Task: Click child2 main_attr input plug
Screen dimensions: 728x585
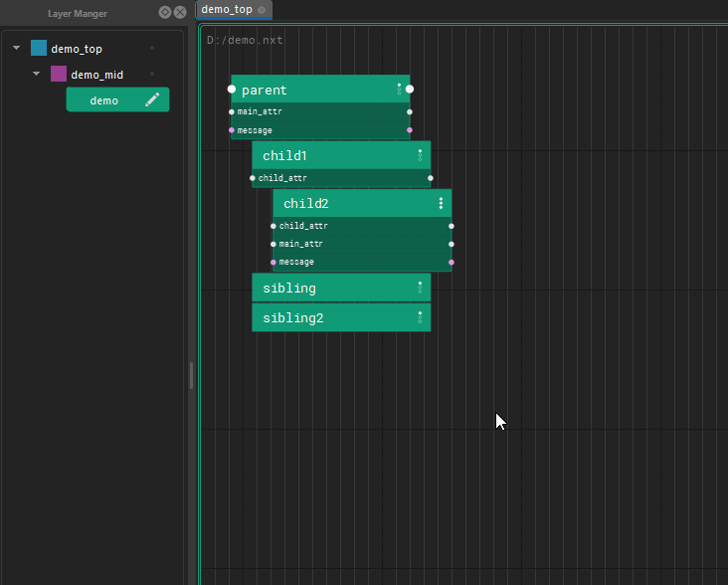Action: pyautogui.click(x=273, y=244)
